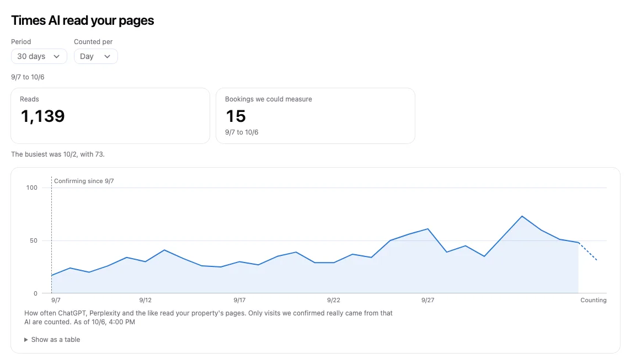631x364 pixels.
Task: Open the Counted per Day dropdown
Action: click(x=96, y=56)
